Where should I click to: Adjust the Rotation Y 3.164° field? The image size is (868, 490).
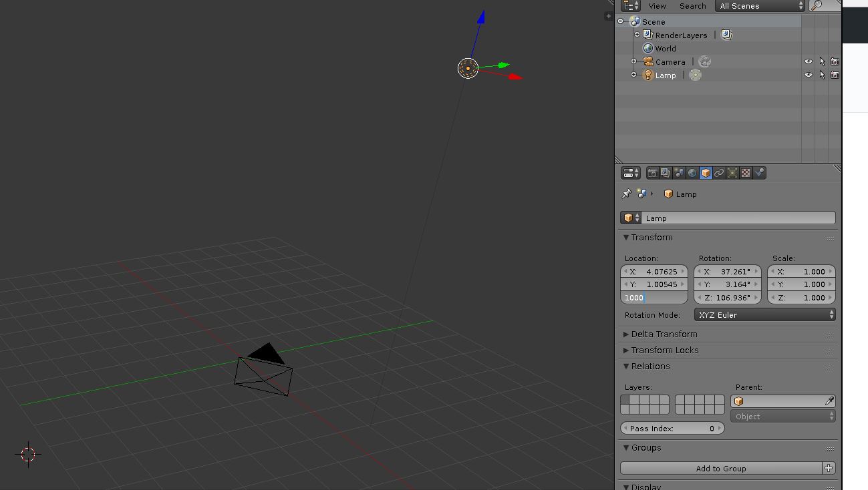[728, 284]
